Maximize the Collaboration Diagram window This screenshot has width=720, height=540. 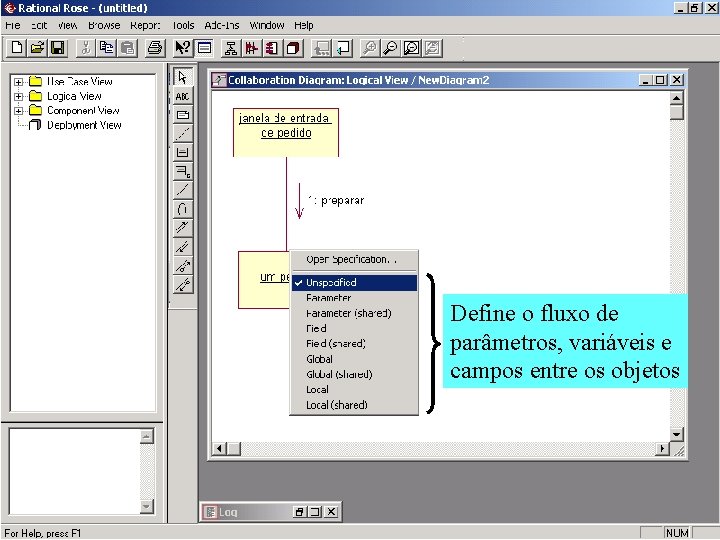660,80
